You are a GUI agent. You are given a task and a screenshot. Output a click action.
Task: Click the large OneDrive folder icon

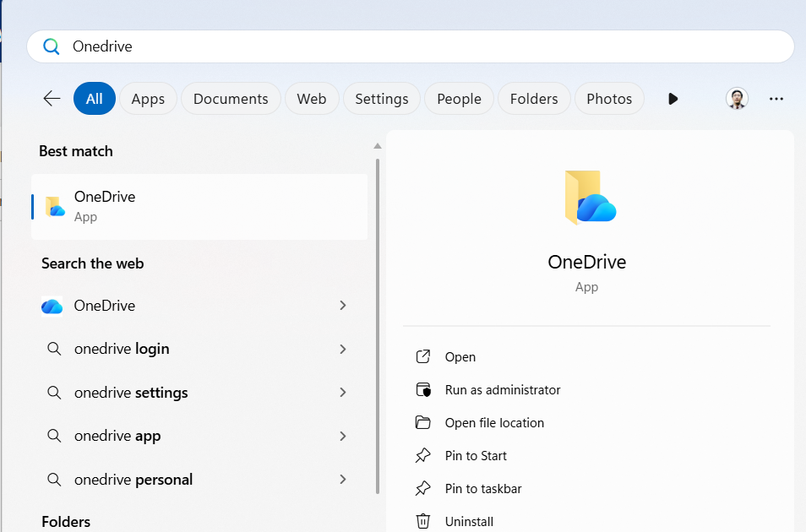pyautogui.click(x=590, y=198)
